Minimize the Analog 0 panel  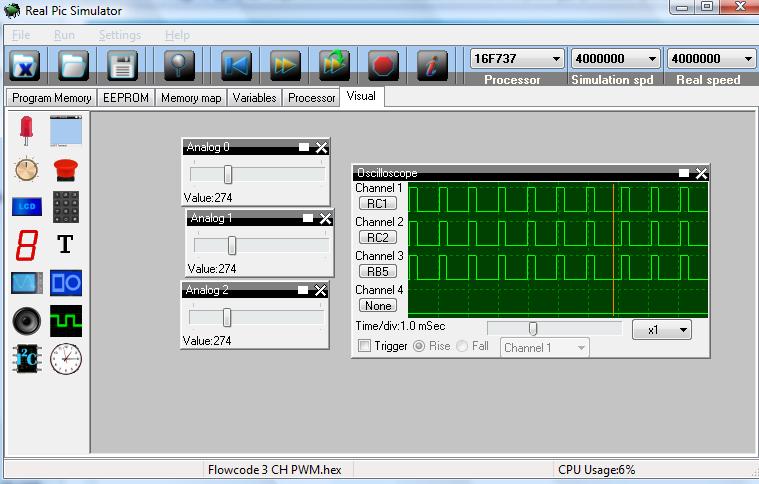[x=304, y=147]
